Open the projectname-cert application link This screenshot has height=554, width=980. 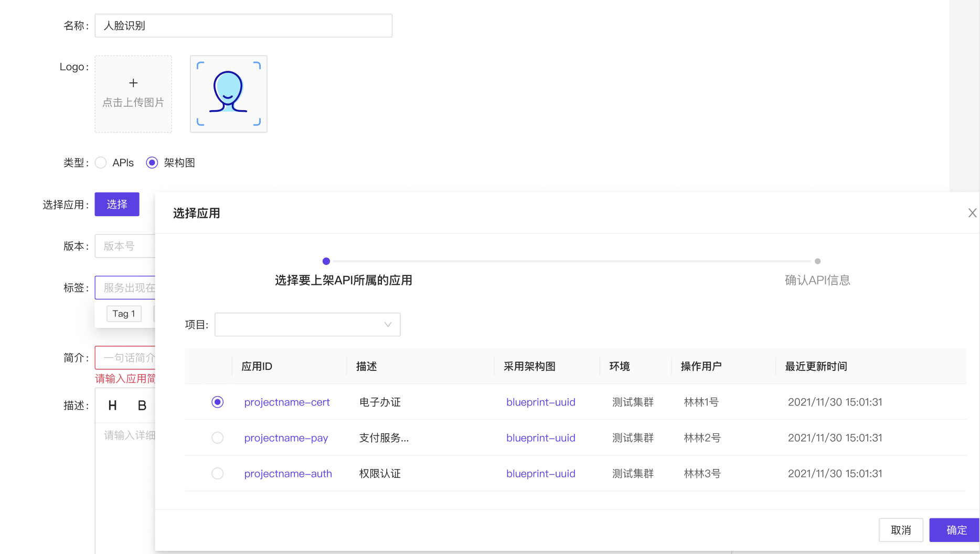click(x=286, y=402)
